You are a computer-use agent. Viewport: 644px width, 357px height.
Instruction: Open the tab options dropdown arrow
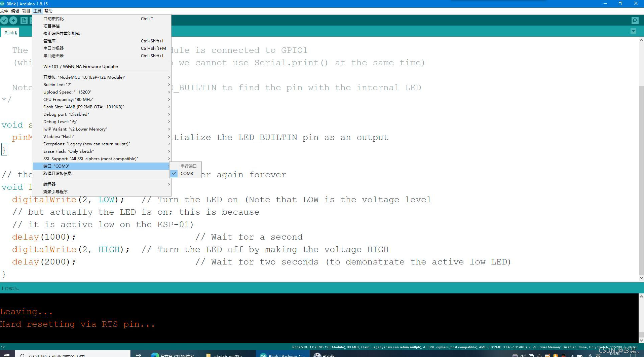pyautogui.click(x=633, y=31)
